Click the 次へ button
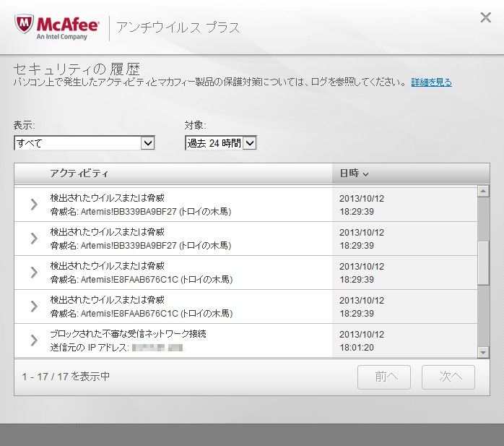The width and height of the screenshot is (504, 446). (448, 377)
